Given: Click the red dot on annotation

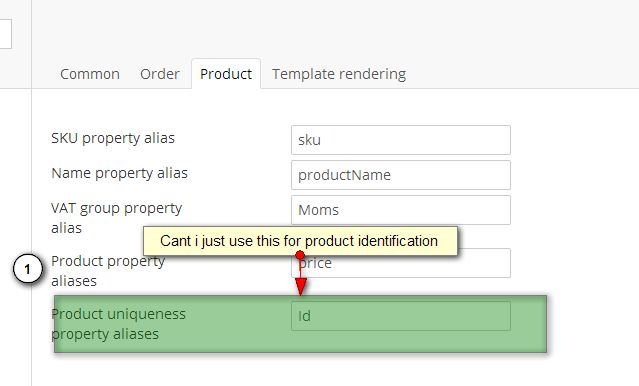Looking at the screenshot, I should pyautogui.click(x=300, y=255).
